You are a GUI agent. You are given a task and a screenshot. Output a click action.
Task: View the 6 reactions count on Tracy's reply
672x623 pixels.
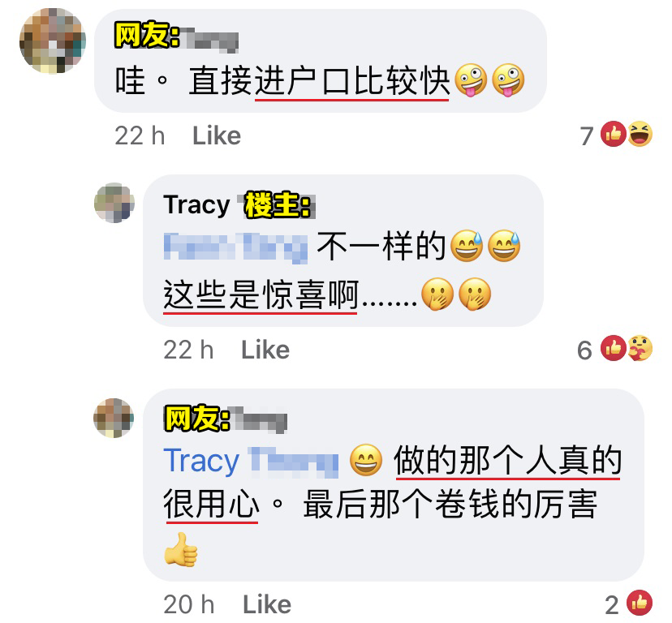tap(584, 350)
